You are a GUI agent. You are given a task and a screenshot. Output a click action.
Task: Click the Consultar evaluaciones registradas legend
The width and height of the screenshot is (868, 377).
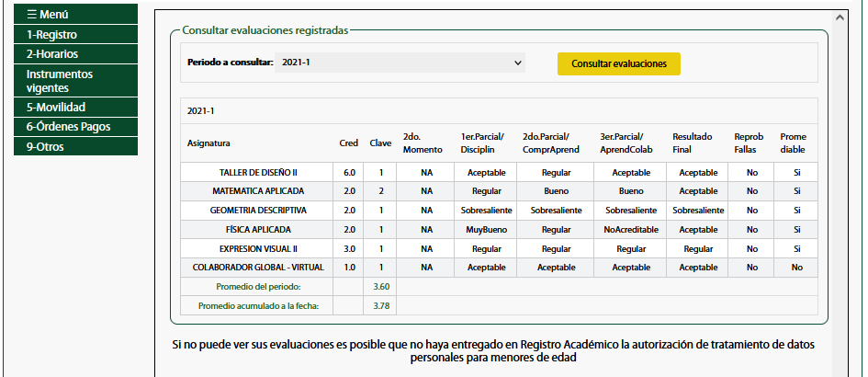point(265,30)
